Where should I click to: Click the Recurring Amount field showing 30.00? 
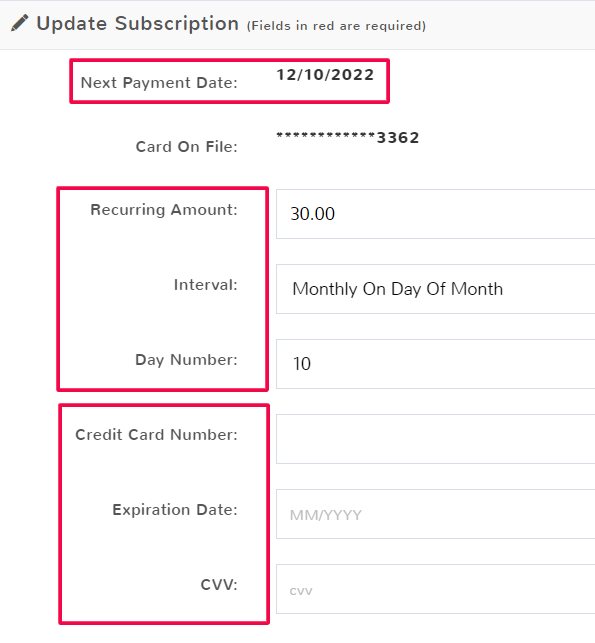tap(435, 214)
